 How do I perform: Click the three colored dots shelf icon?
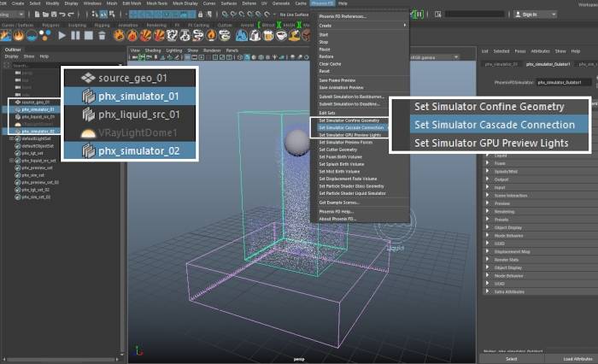(45, 36)
